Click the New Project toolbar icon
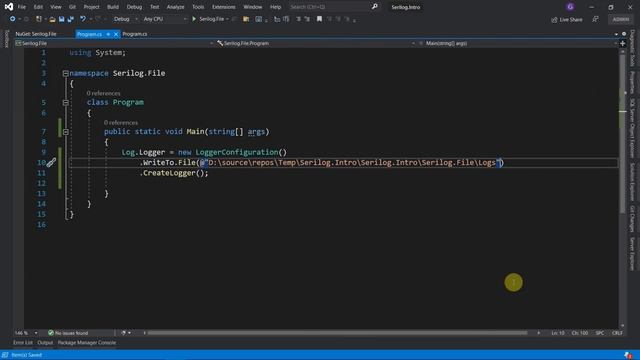The height and width of the screenshot is (360, 640). click(x=38, y=19)
